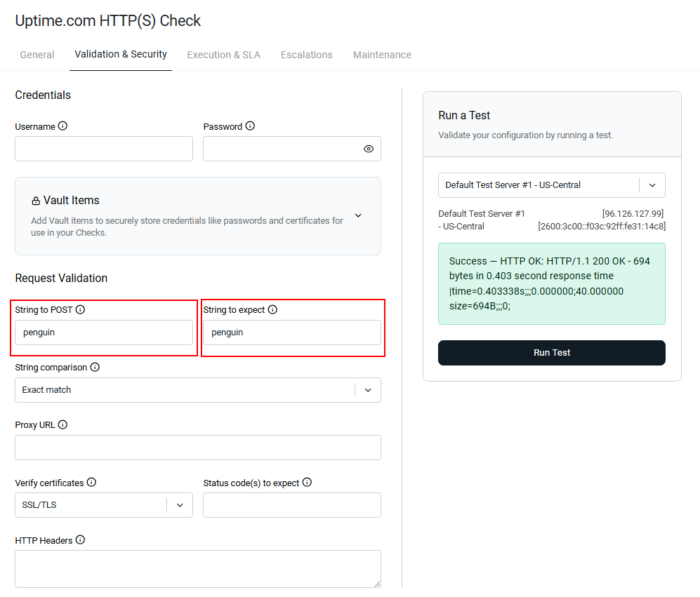Click the String to POST info icon
This screenshot has height=597, width=700.
click(x=80, y=309)
